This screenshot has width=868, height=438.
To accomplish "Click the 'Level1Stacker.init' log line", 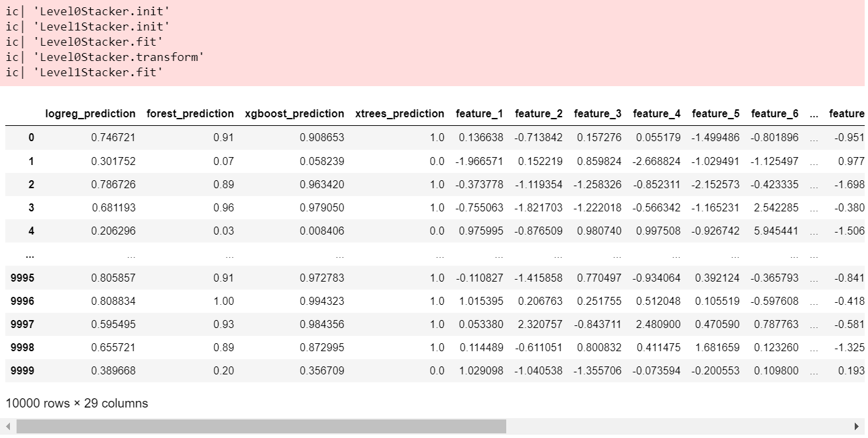I will pos(87,27).
